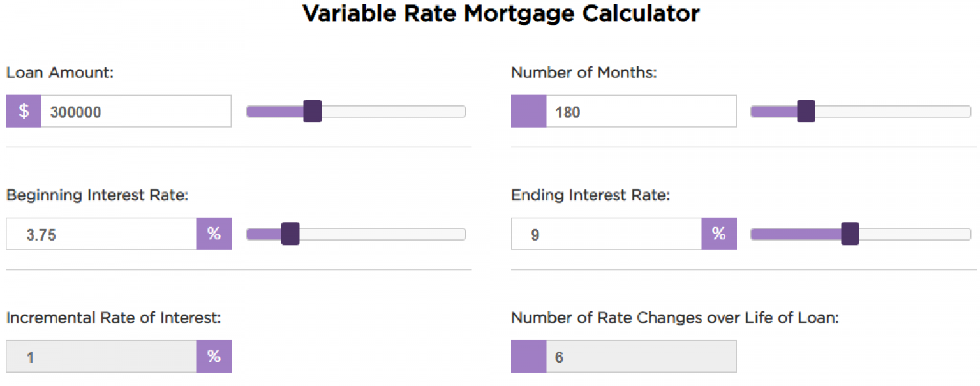The height and width of the screenshot is (386, 980).
Task: Click the percent icon beside Incremental Rate of Interest
Action: click(x=214, y=356)
